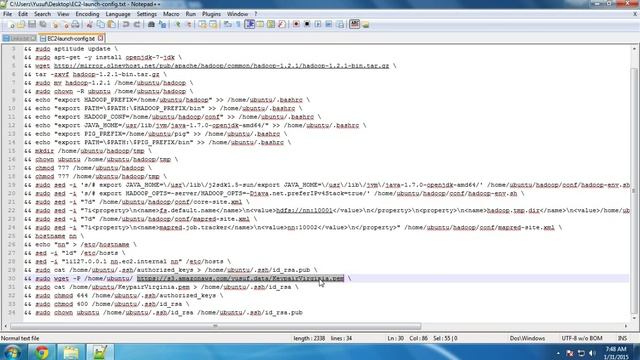Print the document via the Print icon
This screenshot has height=360, width=640.
tap(75, 24)
